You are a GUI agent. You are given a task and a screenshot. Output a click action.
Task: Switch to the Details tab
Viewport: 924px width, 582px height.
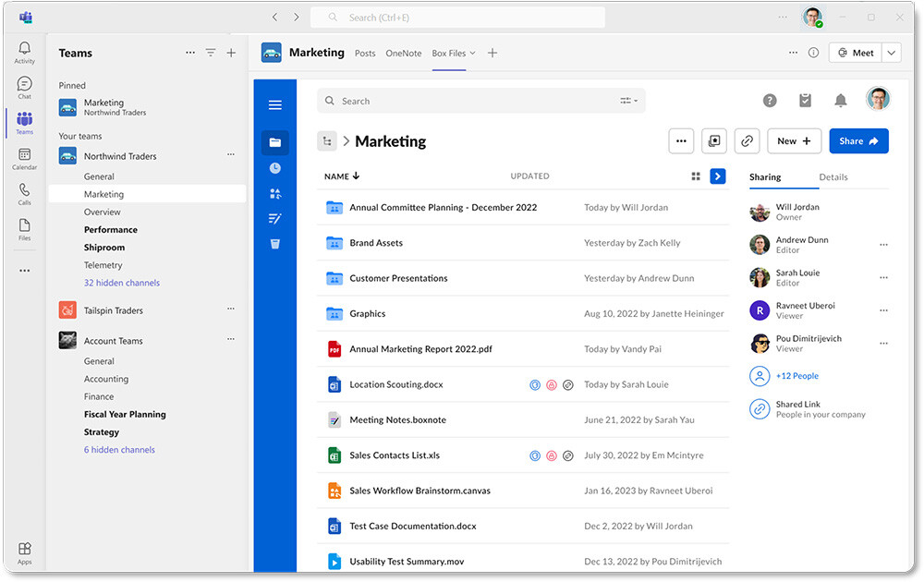click(833, 176)
